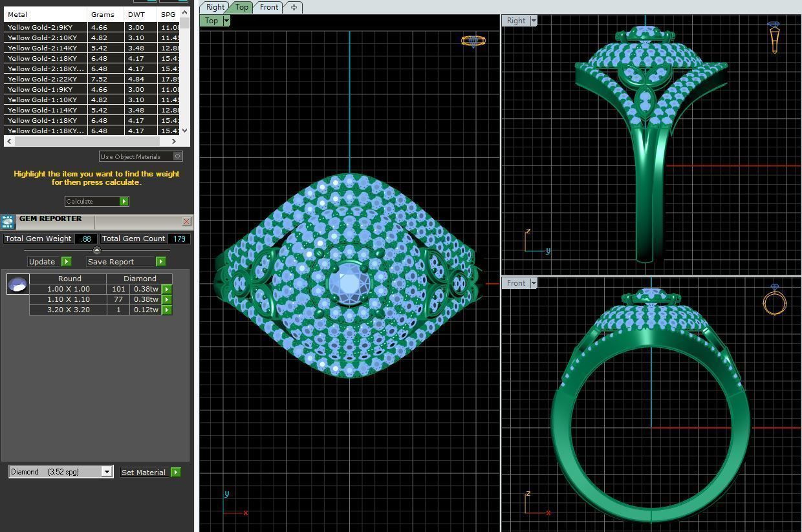Click the SPG column header
The height and width of the screenshot is (532, 802).
[169, 14]
